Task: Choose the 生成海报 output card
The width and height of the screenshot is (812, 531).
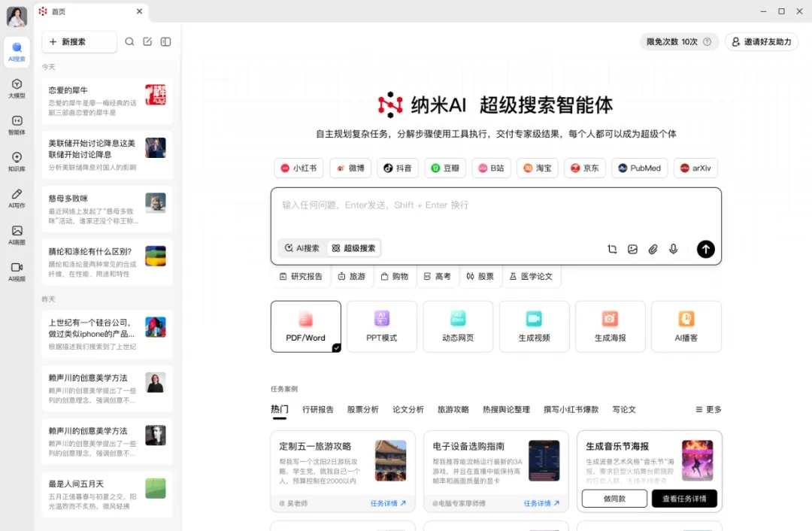Action: [x=610, y=326]
